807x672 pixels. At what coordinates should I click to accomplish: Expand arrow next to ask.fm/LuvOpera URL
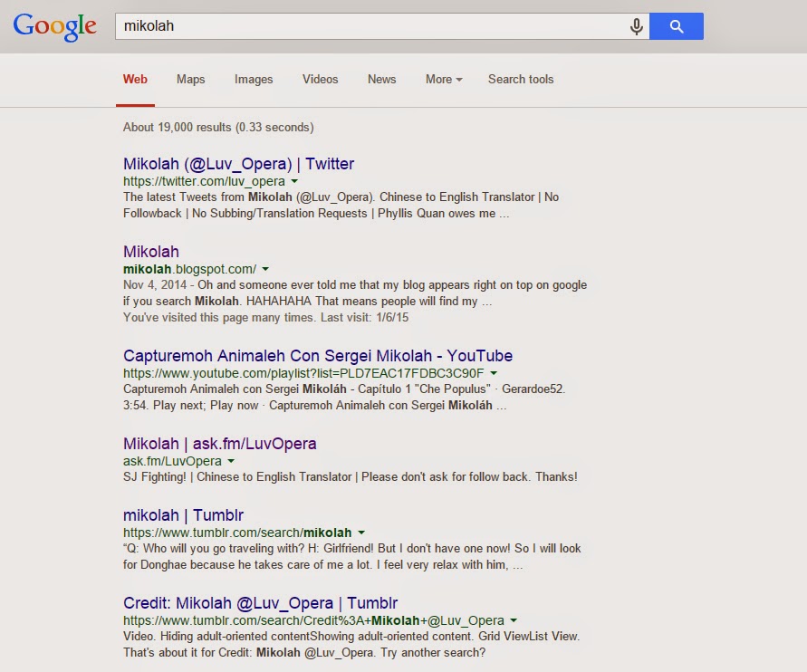click(x=231, y=461)
